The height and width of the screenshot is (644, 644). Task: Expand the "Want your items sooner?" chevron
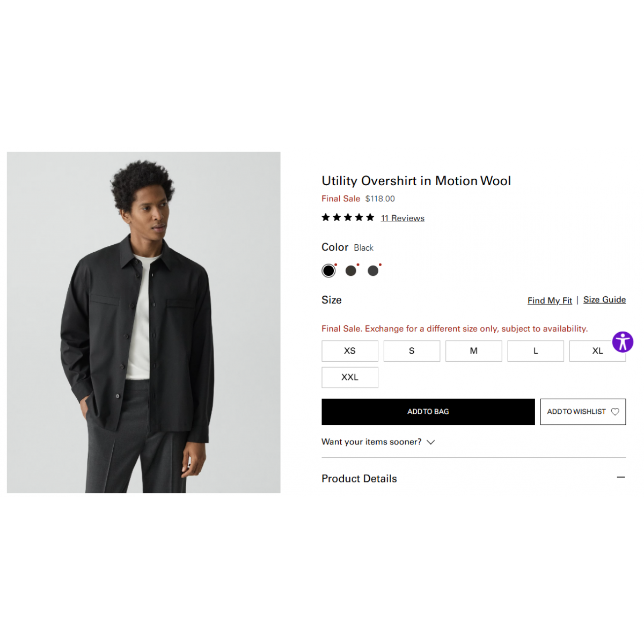(x=430, y=442)
